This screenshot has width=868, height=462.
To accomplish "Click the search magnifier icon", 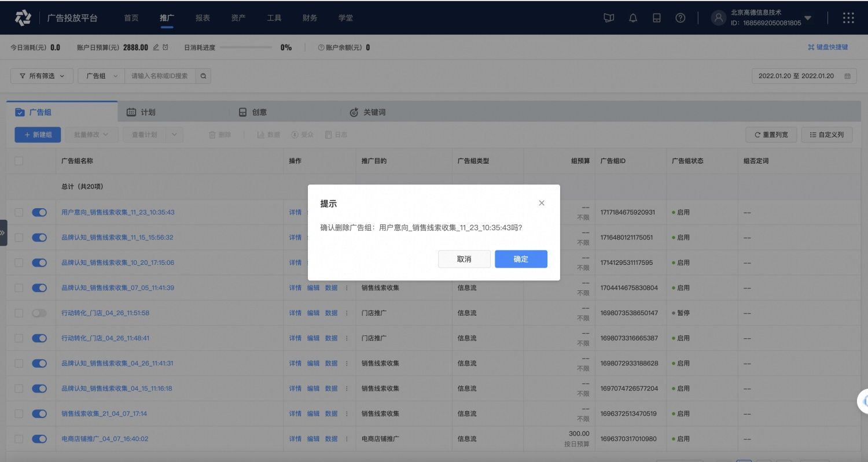I will 204,76.
